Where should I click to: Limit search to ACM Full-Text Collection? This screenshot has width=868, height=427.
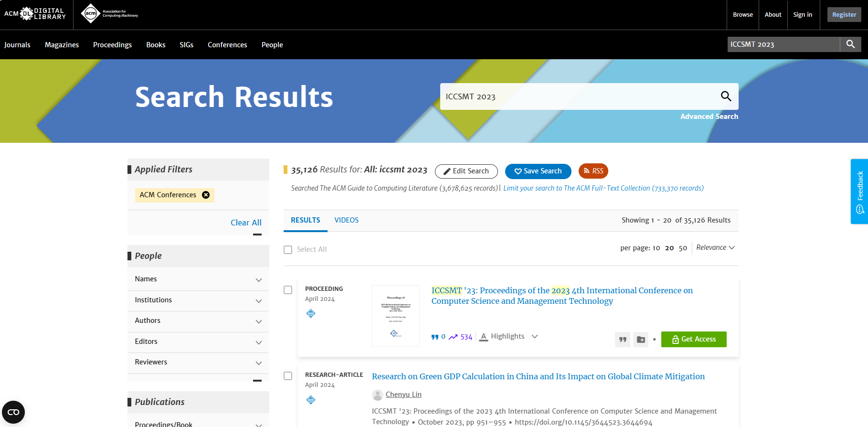[603, 188]
